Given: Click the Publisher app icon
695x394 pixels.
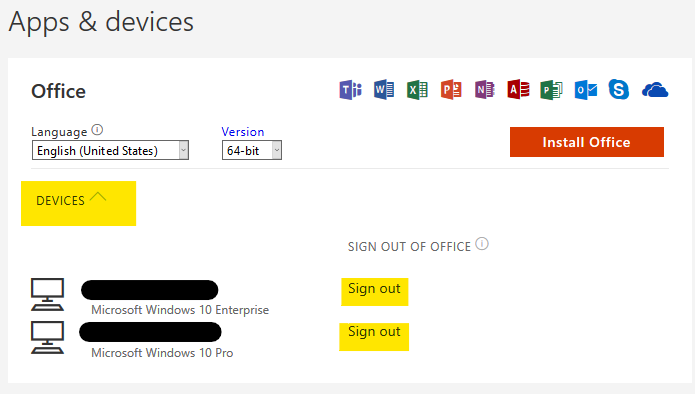Looking at the screenshot, I should click(x=551, y=90).
